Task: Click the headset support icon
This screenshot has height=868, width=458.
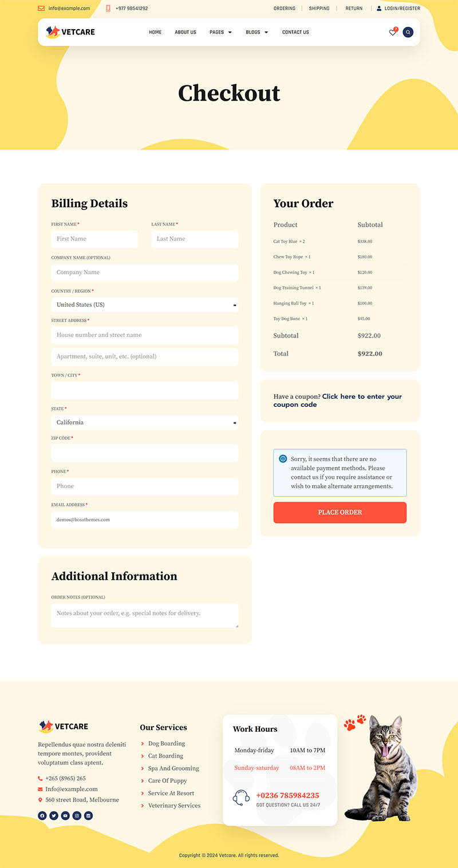Action: pos(241,798)
